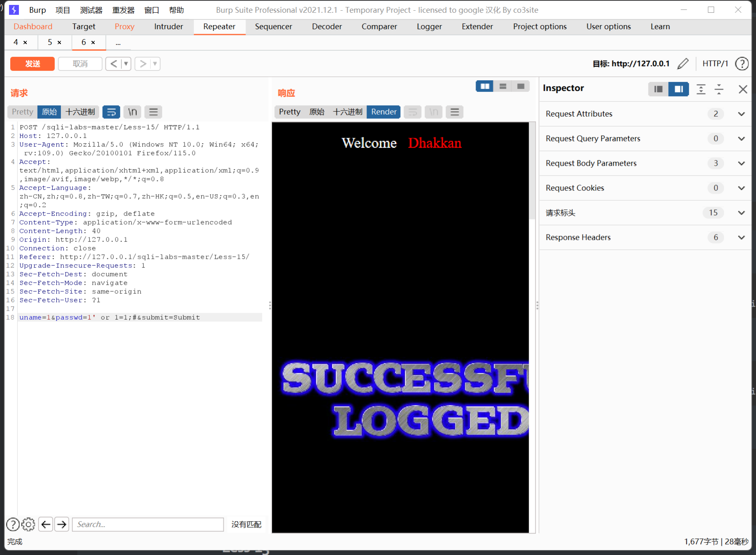Close Repeater tab 5
Image resolution: width=756 pixels, height=555 pixels.
pyautogui.click(x=59, y=42)
